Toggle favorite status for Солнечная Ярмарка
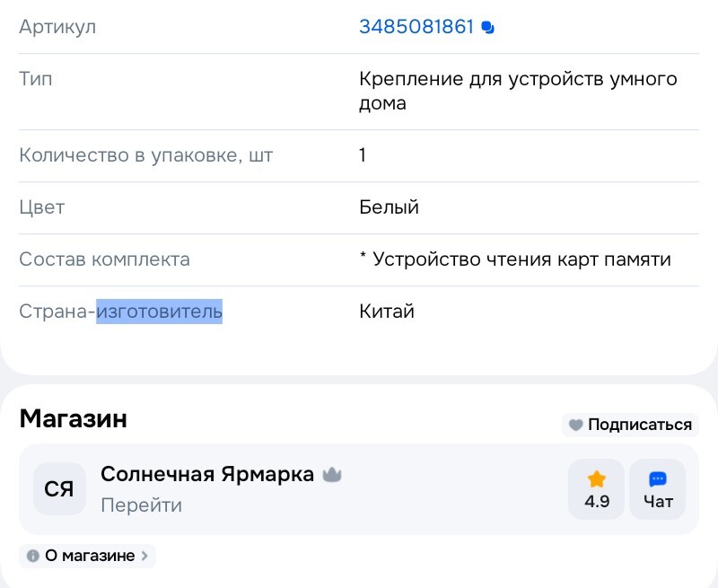The height and width of the screenshot is (588, 718). pos(575,425)
